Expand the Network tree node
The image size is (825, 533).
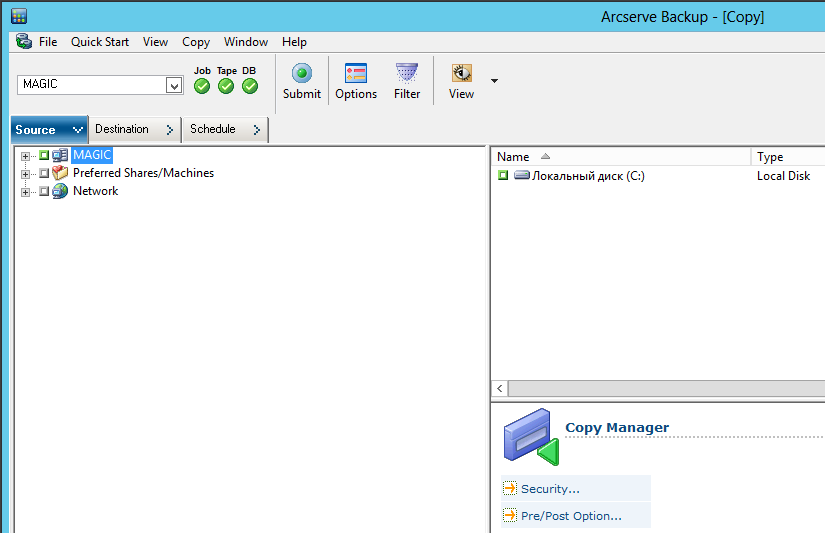tap(25, 192)
